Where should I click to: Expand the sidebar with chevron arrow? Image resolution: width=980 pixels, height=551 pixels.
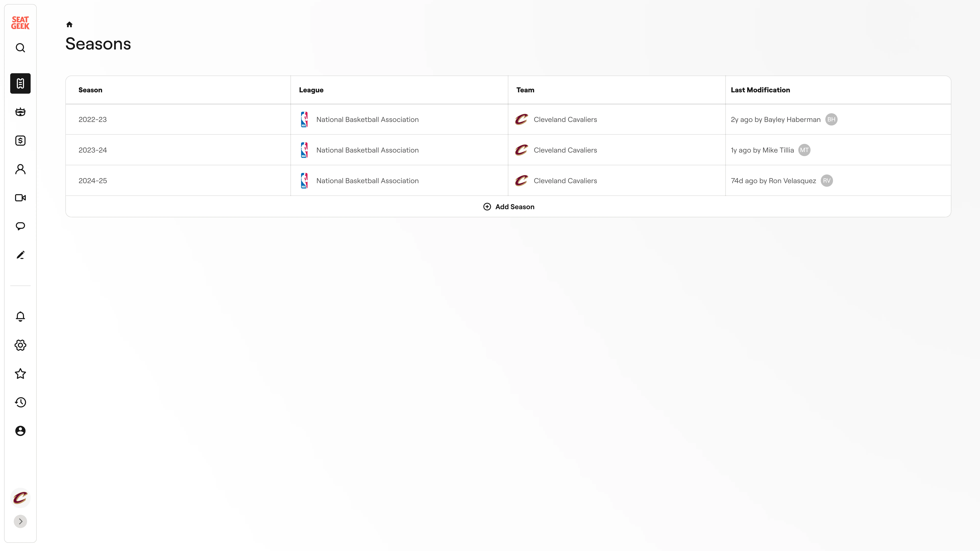pyautogui.click(x=21, y=521)
